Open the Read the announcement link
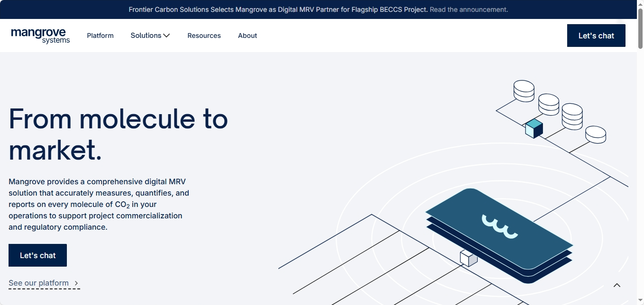644x305 pixels. coord(469,9)
